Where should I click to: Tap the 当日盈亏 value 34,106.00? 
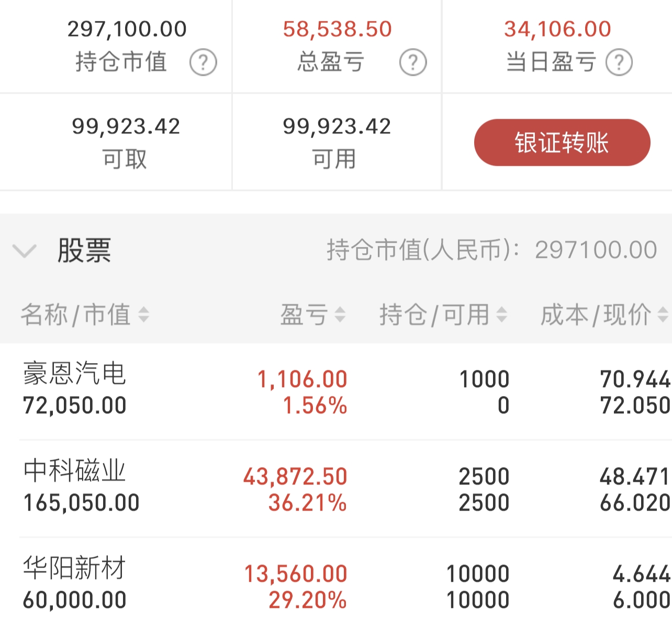(557, 29)
